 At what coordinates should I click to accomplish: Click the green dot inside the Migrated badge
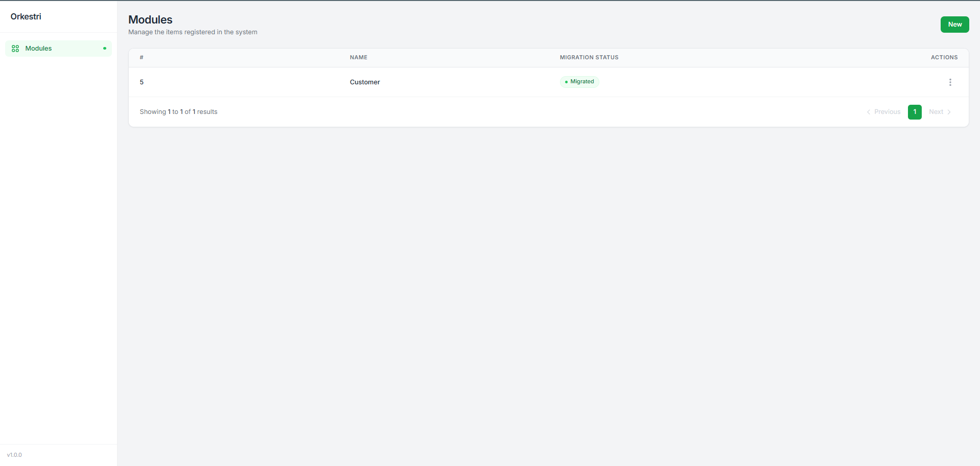pos(566,82)
